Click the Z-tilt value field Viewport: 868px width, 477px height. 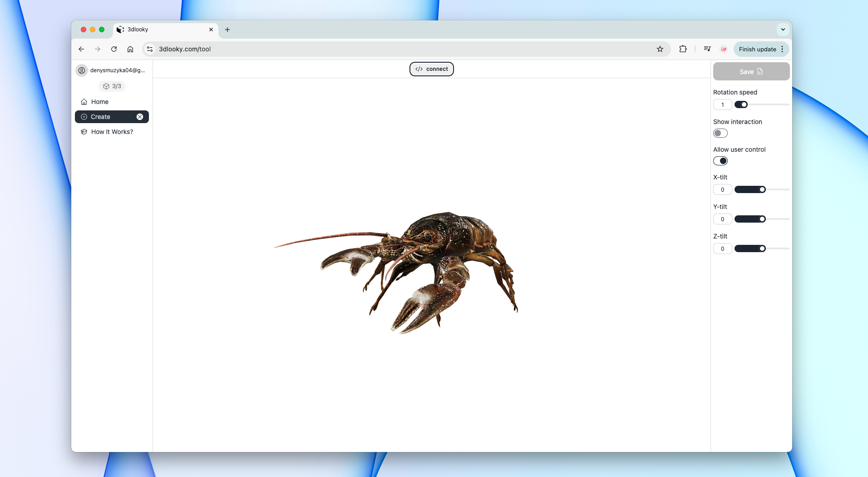(722, 249)
